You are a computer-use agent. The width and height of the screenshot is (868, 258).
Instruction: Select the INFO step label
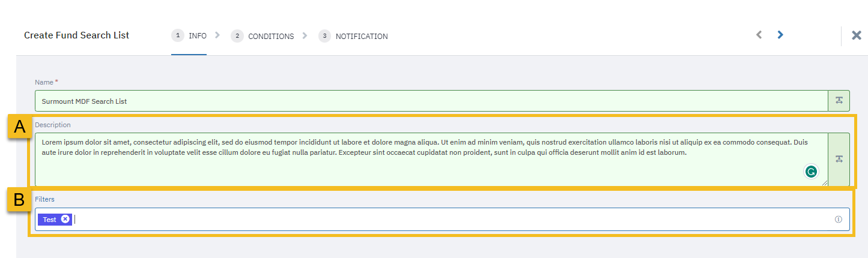tap(198, 36)
